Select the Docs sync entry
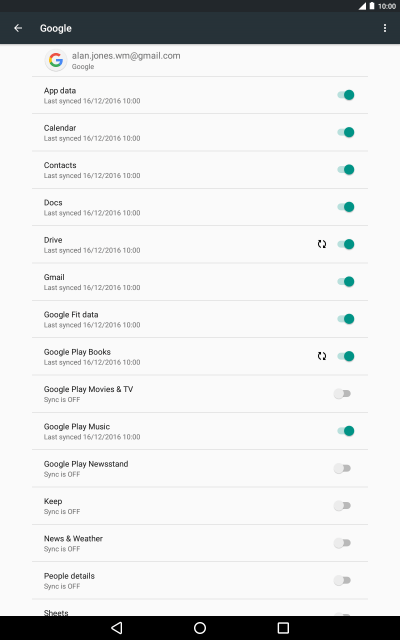Screen dimensions: 400x640 [200, 207]
